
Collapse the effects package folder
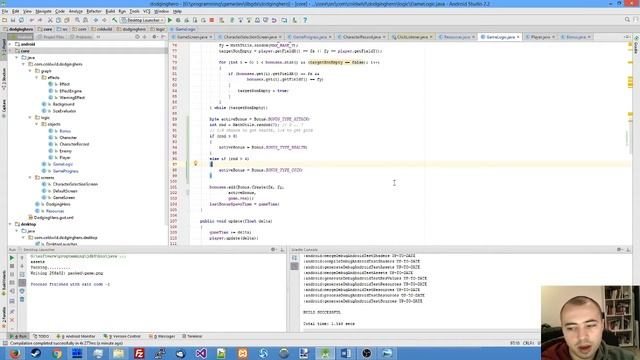(36, 78)
